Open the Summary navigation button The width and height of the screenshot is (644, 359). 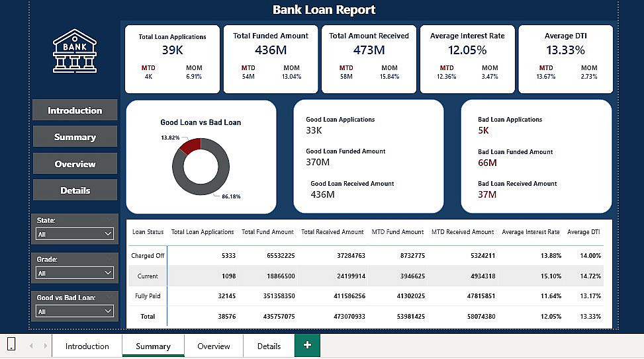(x=75, y=137)
